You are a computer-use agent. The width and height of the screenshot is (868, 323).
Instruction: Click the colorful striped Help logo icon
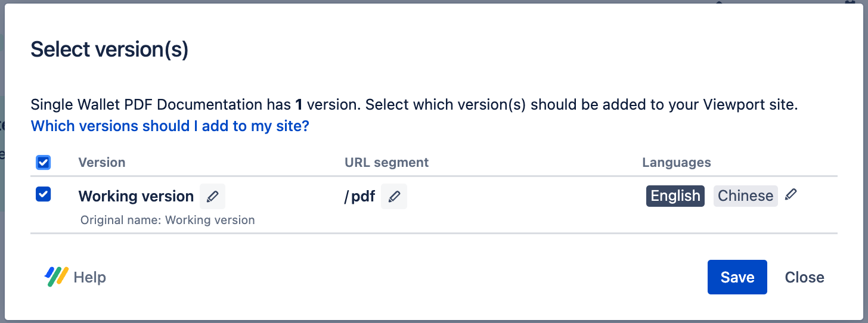(57, 277)
